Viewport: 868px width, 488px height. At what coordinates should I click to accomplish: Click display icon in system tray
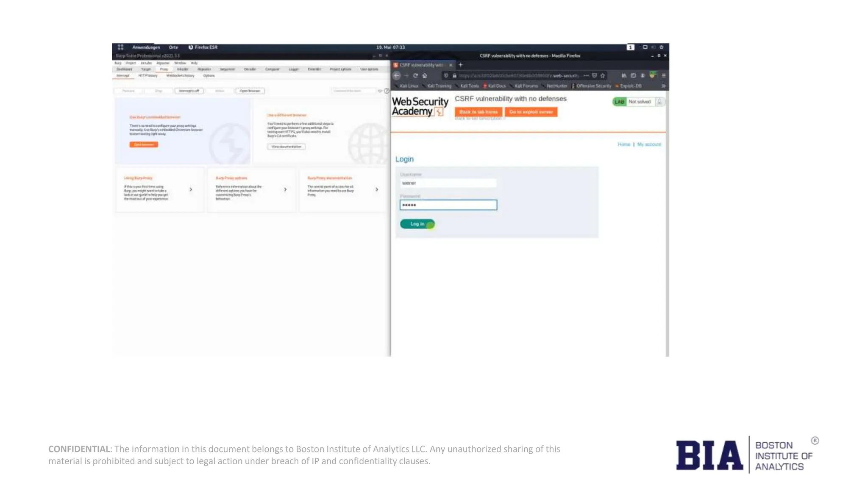point(645,47)
